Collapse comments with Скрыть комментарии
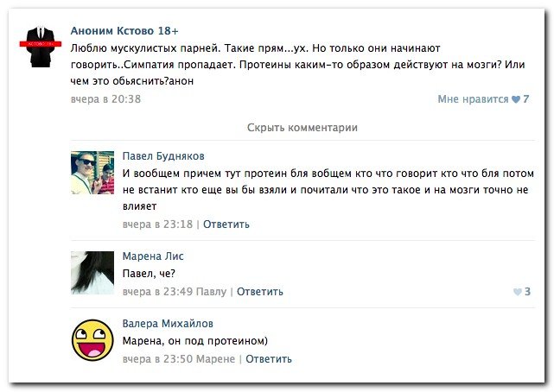The height and width of the screenshot is (392, 554). (302, 128)
